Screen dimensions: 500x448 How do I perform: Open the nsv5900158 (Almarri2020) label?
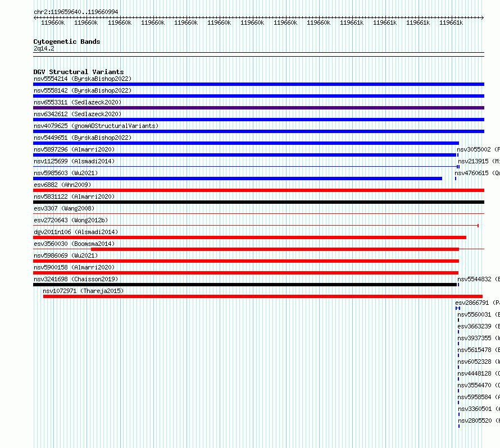(x=74, y=267)
